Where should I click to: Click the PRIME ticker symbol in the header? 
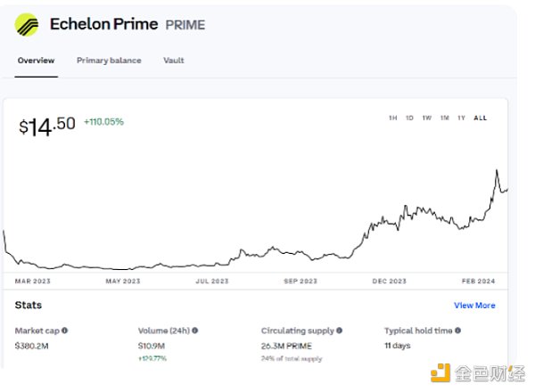185,25
